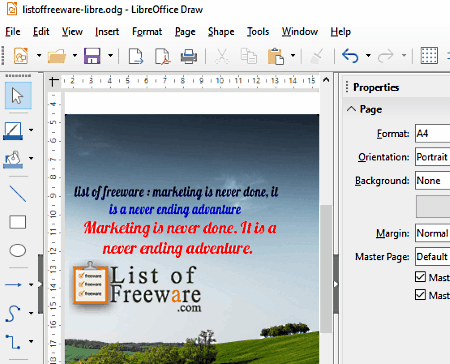Click the scroll up arrow above canvas
This screenshot has height=364, width=450.
click(x=326, y=80)
